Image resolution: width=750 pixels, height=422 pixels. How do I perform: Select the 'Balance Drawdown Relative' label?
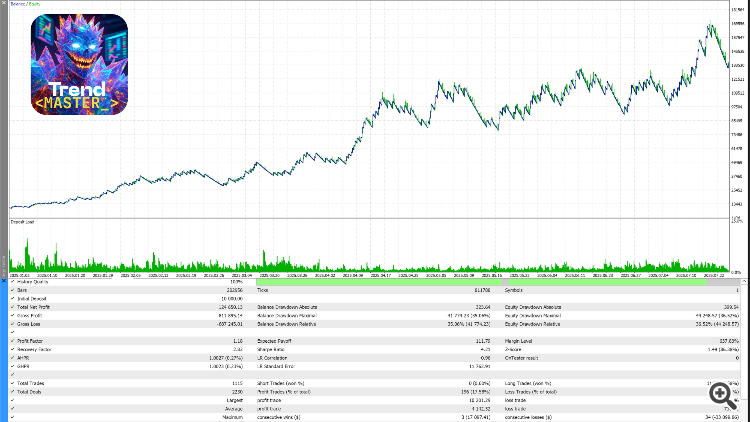(x=287, y=324)
